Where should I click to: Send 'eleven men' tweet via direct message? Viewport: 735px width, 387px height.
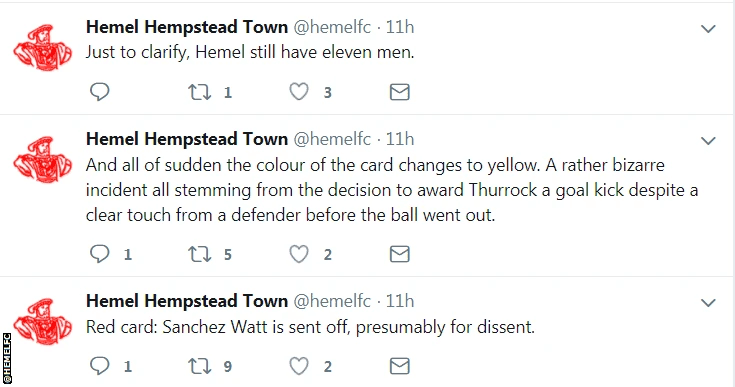click(x=400, y=92)
